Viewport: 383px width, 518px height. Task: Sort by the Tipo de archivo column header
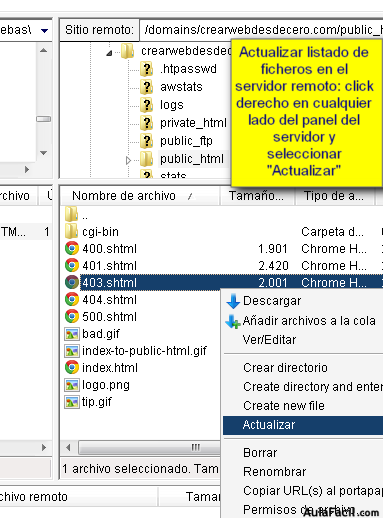[x=335, y=196]
